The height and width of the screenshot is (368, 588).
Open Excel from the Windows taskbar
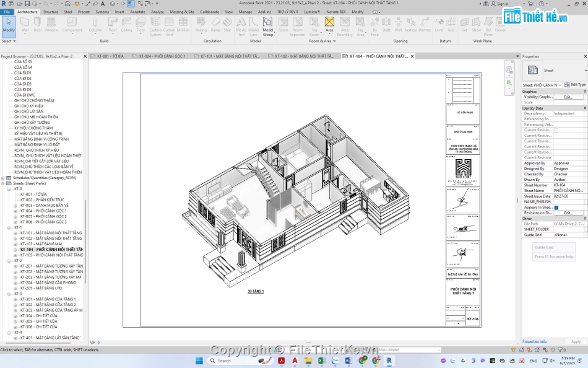(322, 361)
